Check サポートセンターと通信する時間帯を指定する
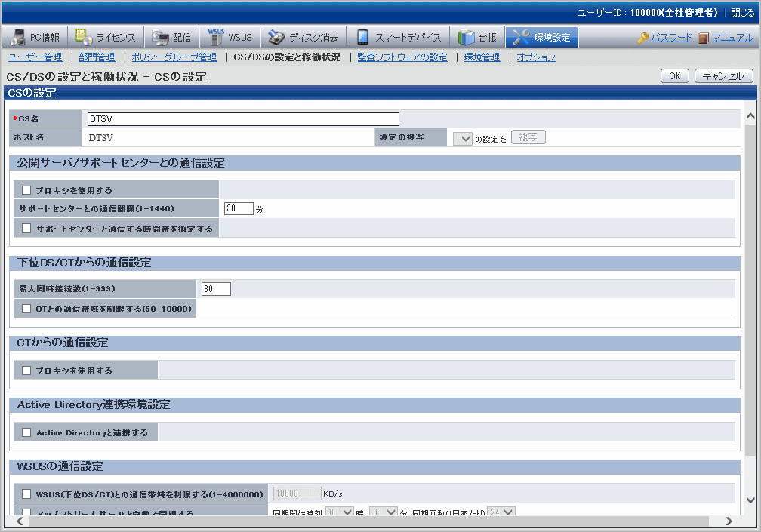The image size is (761, 532). click(26, 228)
